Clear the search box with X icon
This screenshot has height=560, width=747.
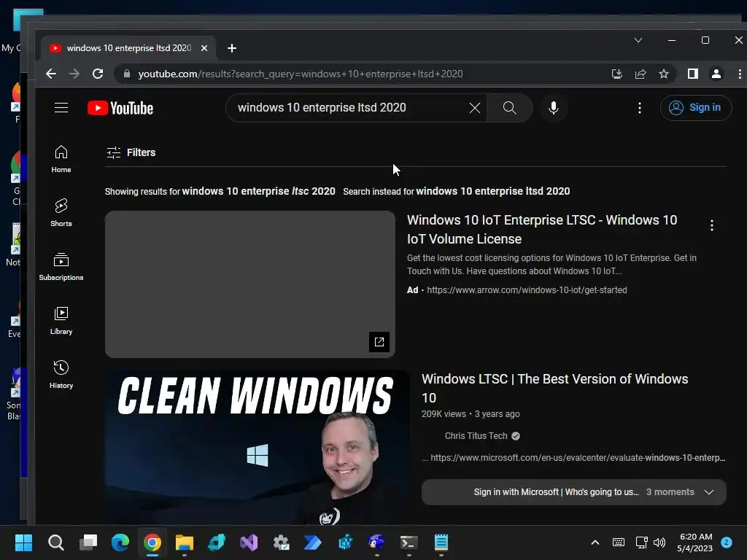tap(474, 108)
